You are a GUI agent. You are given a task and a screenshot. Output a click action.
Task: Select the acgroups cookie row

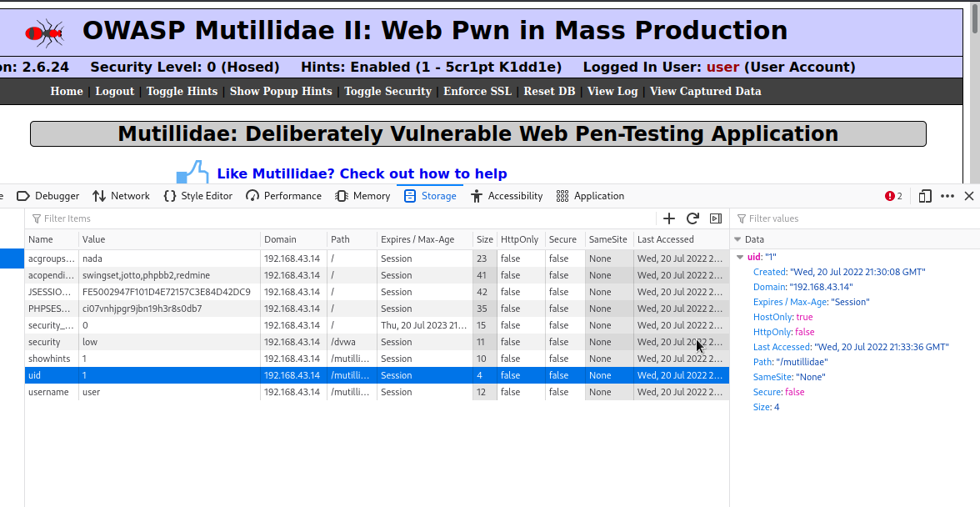(377, 259)
